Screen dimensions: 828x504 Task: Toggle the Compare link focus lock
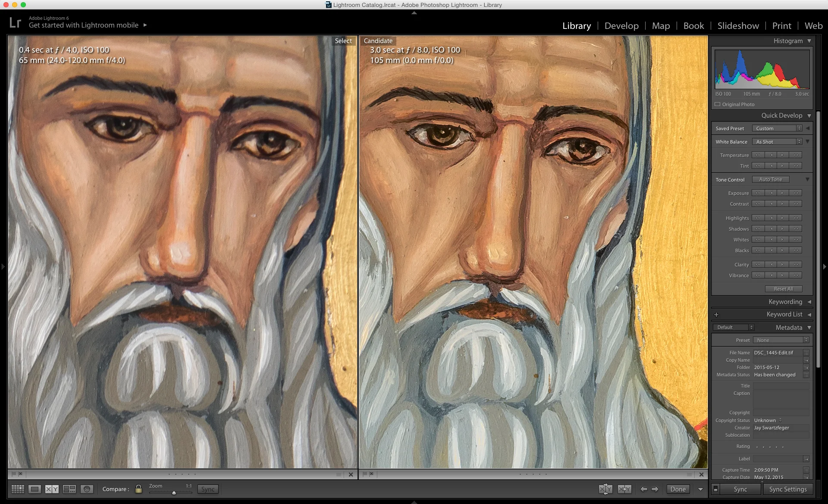point(138,489)
